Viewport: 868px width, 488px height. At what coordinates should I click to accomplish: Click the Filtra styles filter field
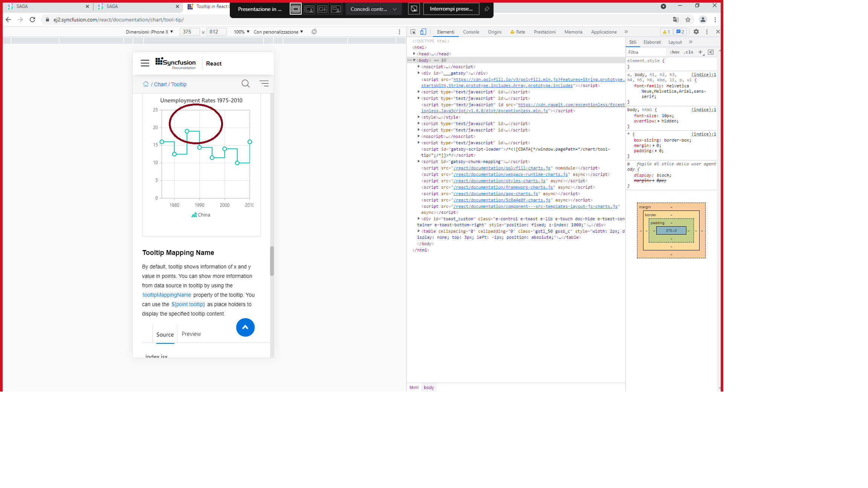(646, 52)
